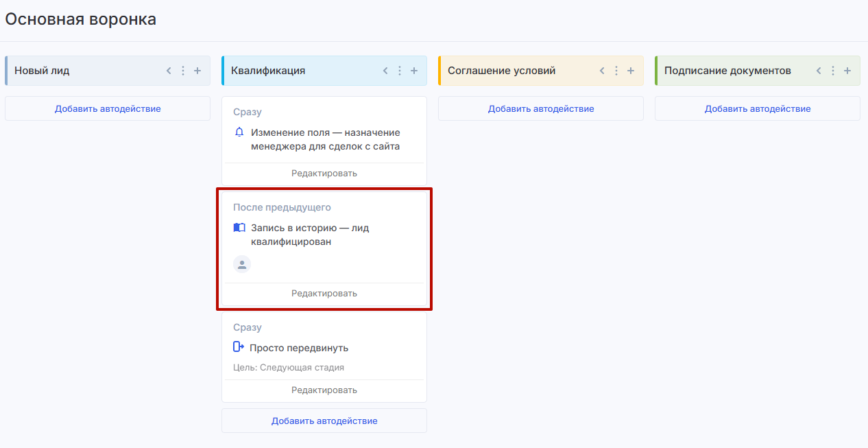
Task: Open the three-dot menu of Подписание документов stage
Action: pos(833,71)
